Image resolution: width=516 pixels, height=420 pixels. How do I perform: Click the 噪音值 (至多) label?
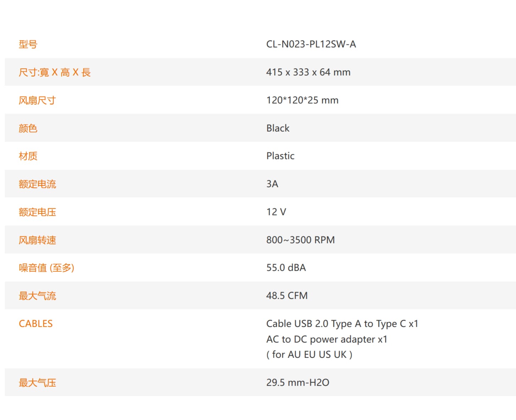[x=46, y=268]
